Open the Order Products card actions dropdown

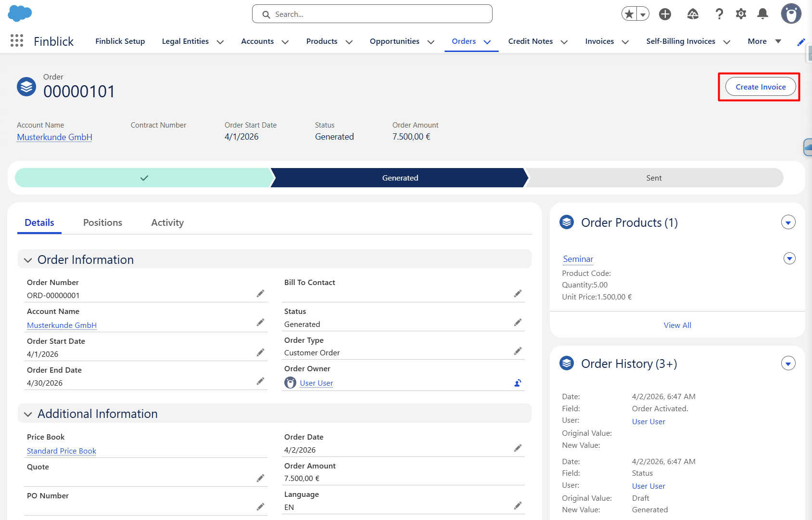coord(788,222)
